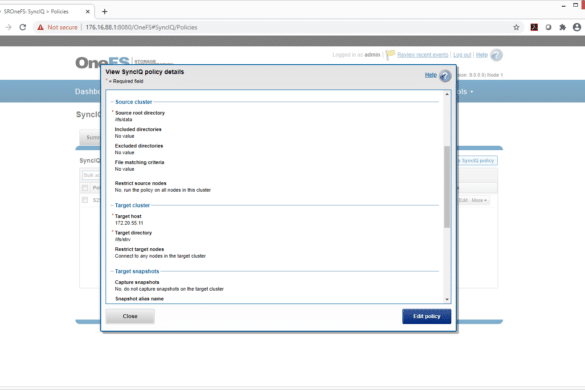Click the 'Excluded directories' label
This screenshot has width=585, height=390.
139,146
